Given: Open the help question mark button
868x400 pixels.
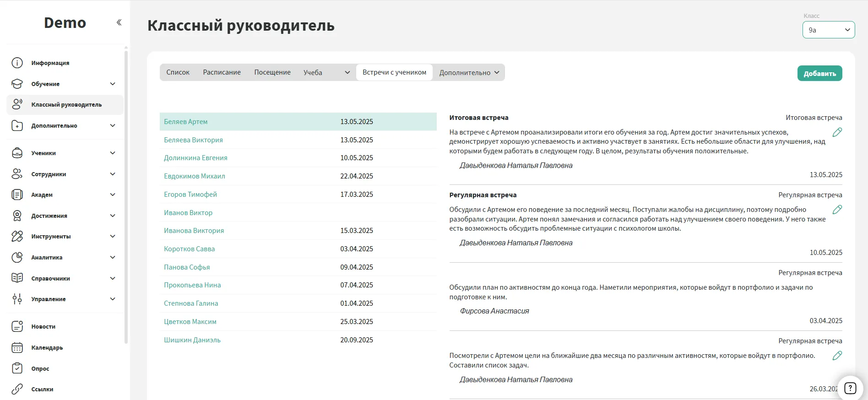Looking at the screenshot, I should 850,388.
